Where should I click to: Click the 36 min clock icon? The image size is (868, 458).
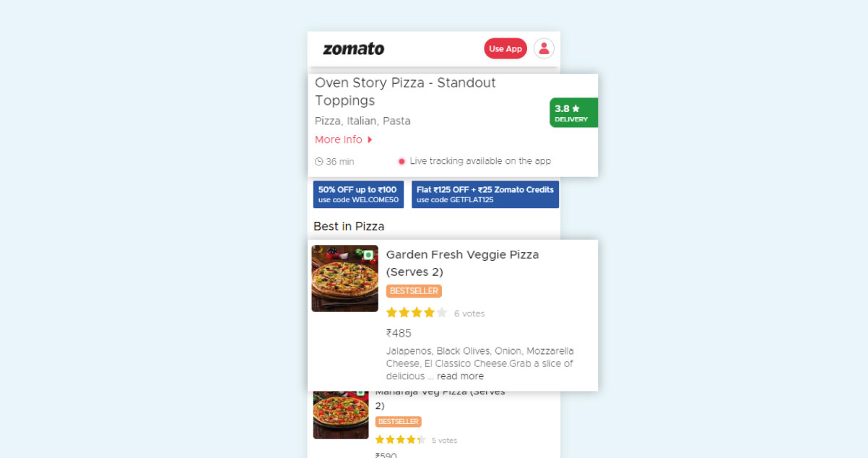pos(319,162)
